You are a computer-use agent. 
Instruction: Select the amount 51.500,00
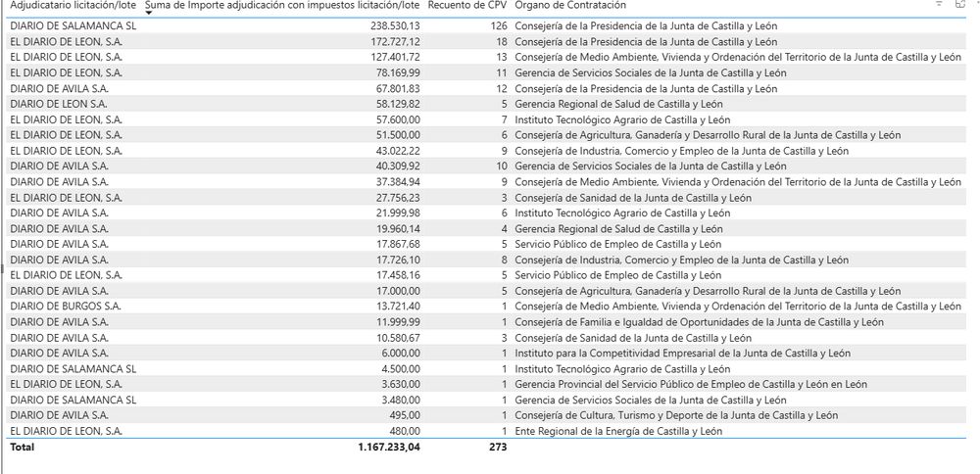(x=398, y=135)
